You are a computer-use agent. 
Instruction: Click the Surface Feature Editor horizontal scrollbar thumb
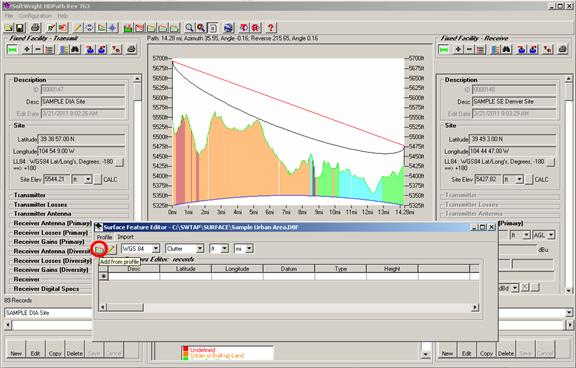point(125,307)
